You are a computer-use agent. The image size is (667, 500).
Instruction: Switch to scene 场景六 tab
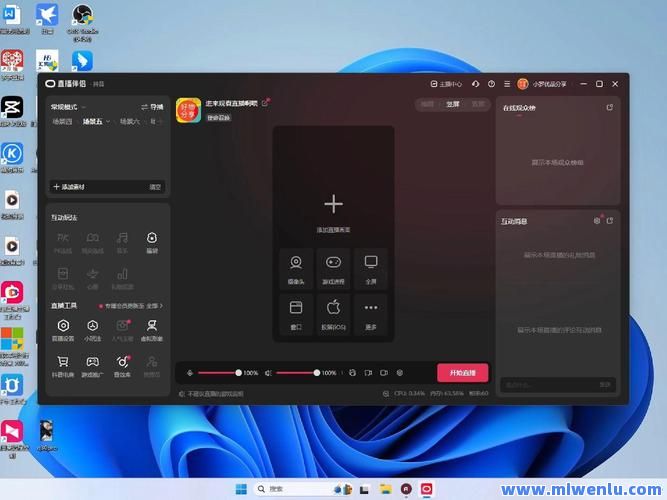coord(130,122)
